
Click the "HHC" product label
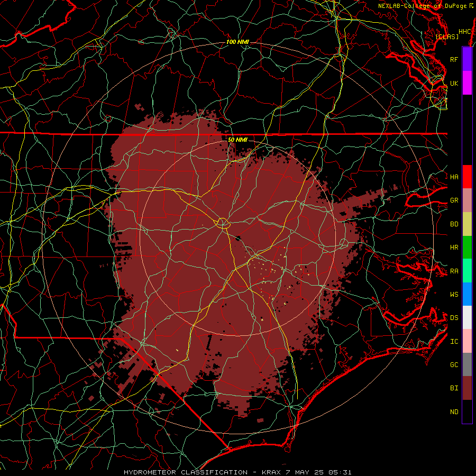[465, 32]
